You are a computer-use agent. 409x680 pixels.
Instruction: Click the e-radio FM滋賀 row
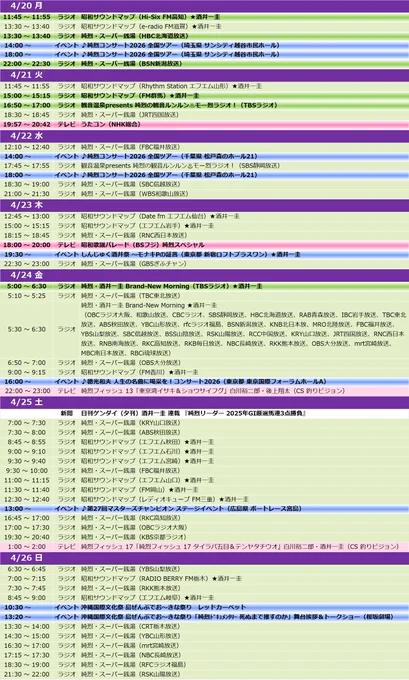coord(204,26)
